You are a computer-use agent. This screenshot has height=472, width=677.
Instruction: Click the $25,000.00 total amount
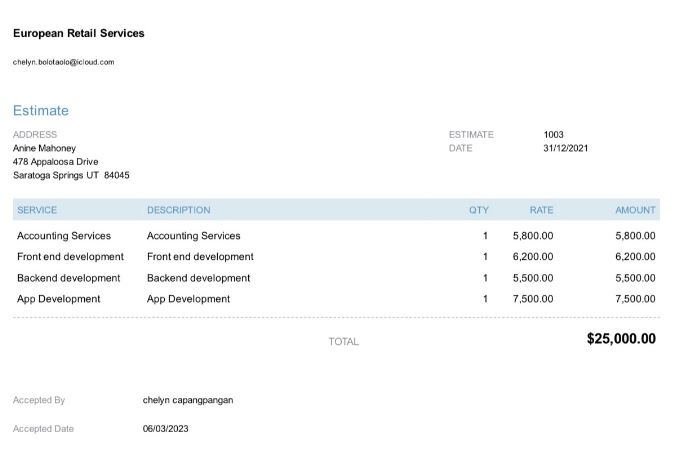pos(621,339)
